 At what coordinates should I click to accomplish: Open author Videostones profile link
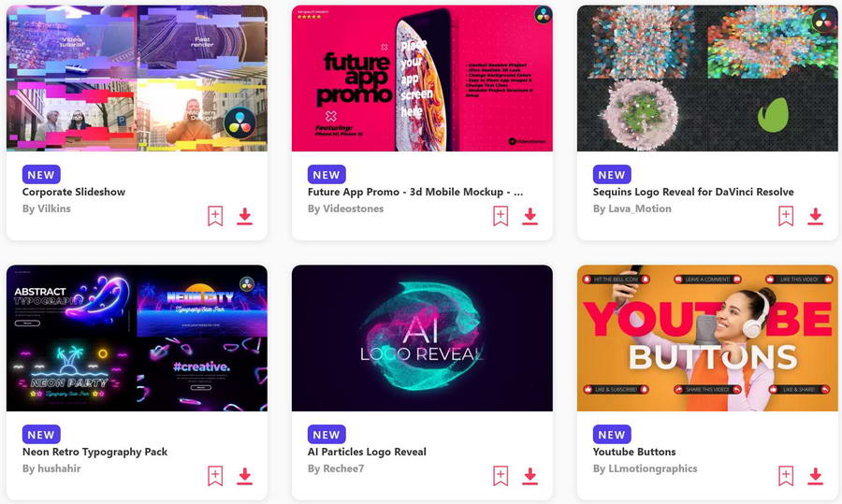345,209
